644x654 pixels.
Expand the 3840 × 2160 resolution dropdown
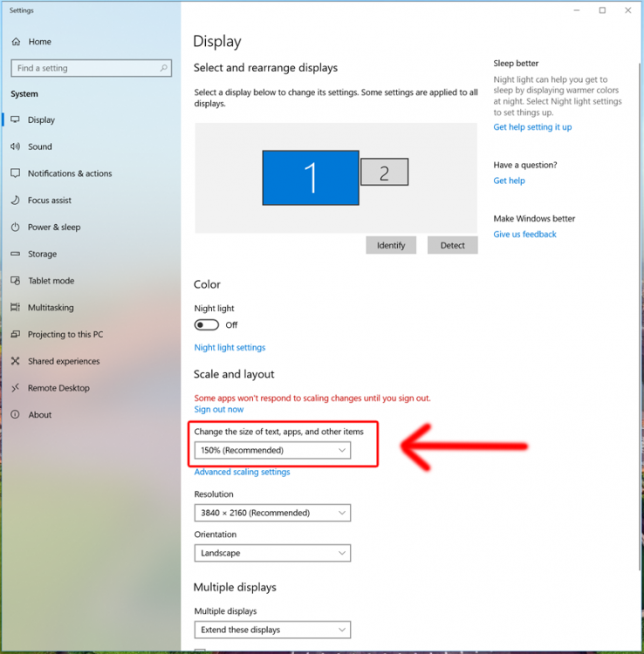tap(272, 513)
